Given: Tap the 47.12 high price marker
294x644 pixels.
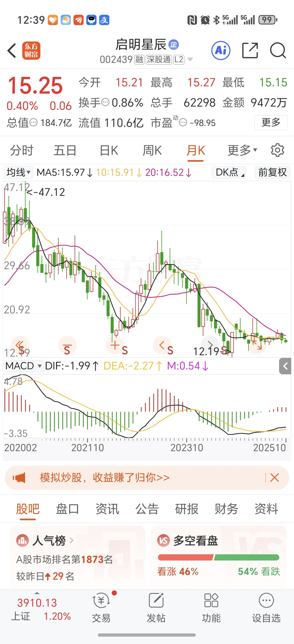Looking at the screenshot, I should click(46, 192).
